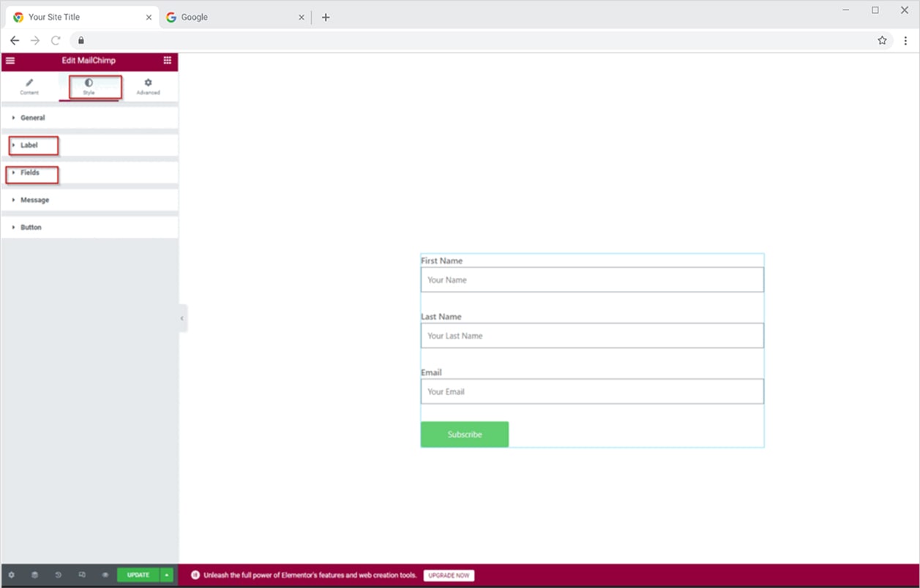The width and height of the screenshot is (920, 588).
Task: Bookmark page with star icon
Action: 882,40
